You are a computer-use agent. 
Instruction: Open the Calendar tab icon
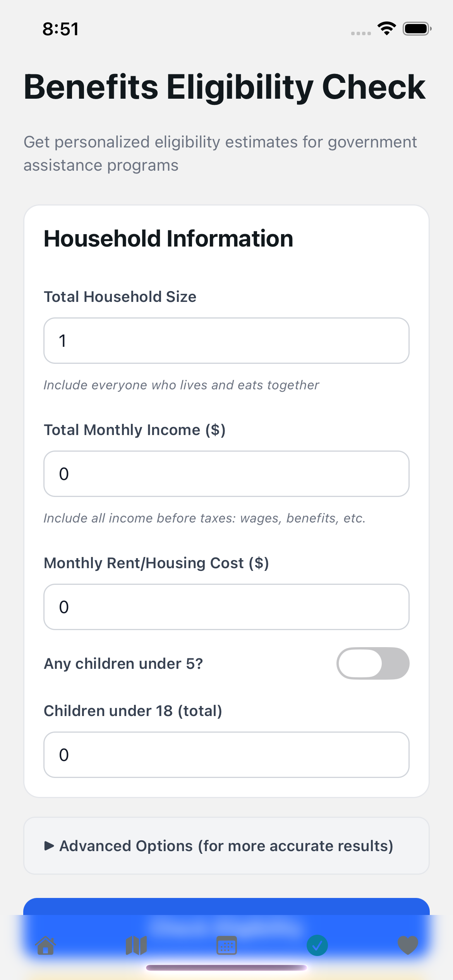(226, 946)
